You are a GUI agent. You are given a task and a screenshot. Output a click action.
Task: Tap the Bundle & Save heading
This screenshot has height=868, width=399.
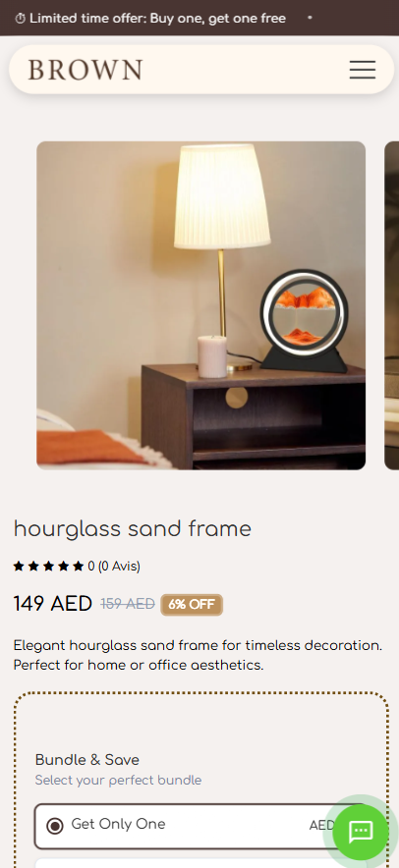click(x=87, y=760)
